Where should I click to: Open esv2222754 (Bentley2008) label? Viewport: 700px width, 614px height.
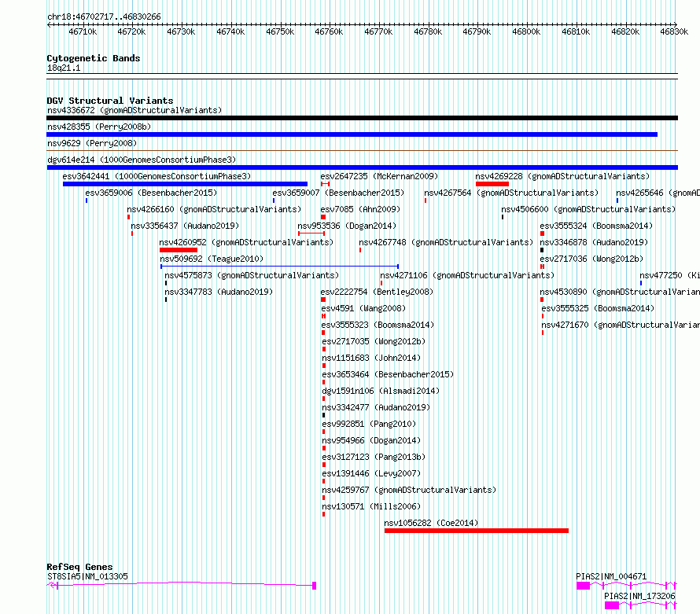(x=377, y=292)
